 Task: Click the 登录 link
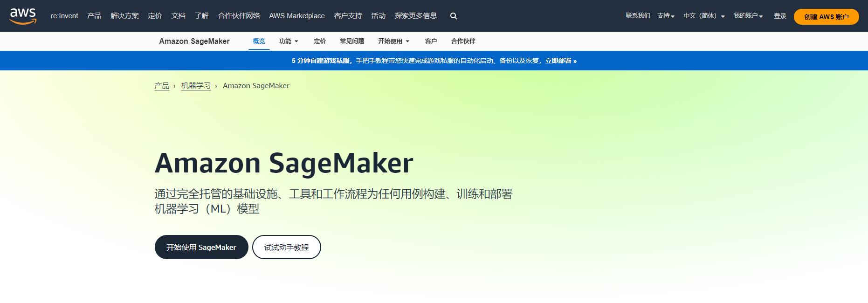780,16
